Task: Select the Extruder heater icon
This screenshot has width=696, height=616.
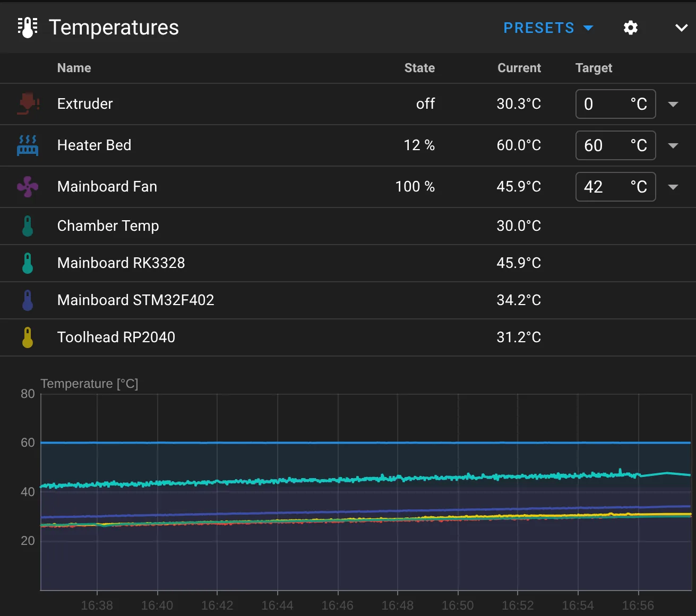Action: pyautogui.click(x=28, y=104)
